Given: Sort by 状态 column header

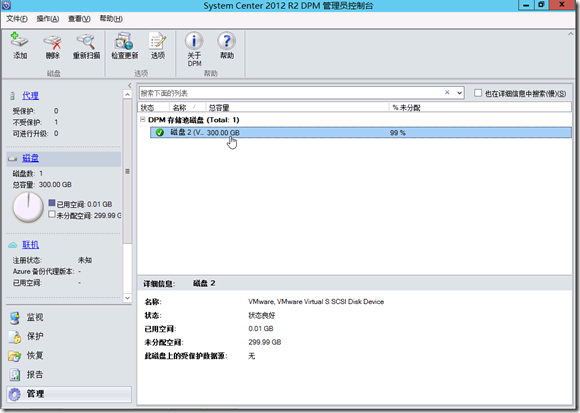Looking at the screenshot, I should pyautogui.click(x=154, y=108).
